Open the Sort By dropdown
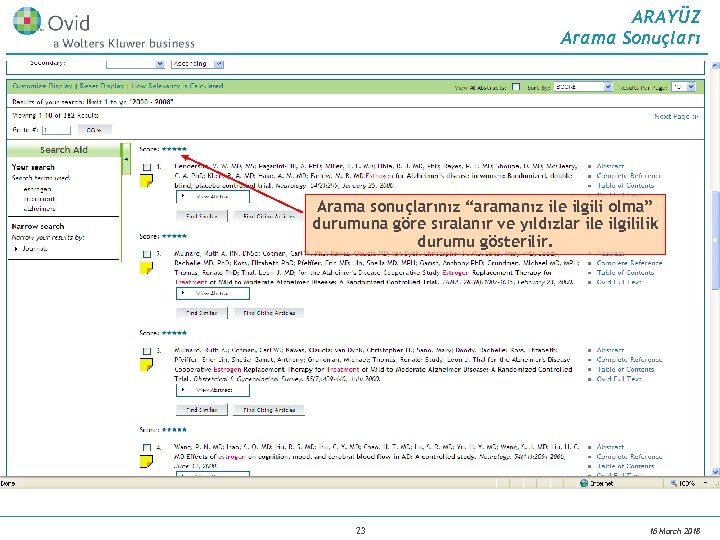Image resolution: width=720 pixels, height=540 pixels. coord(583,87)
